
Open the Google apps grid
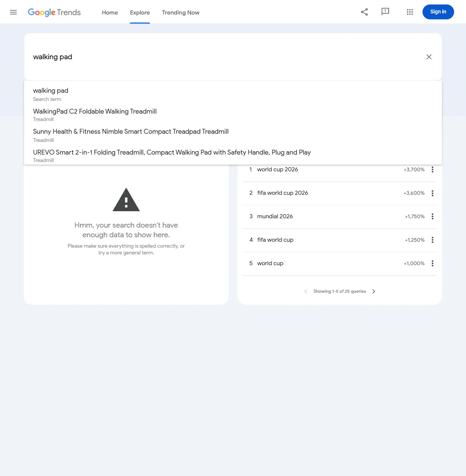[x=410, y=12]
